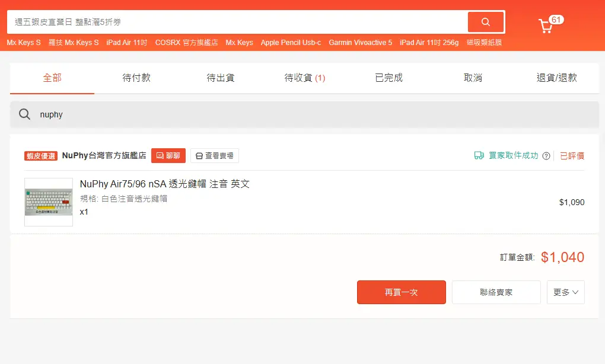Click the order search magnifier icon
The image size is (605, 364).
point(24,114)
